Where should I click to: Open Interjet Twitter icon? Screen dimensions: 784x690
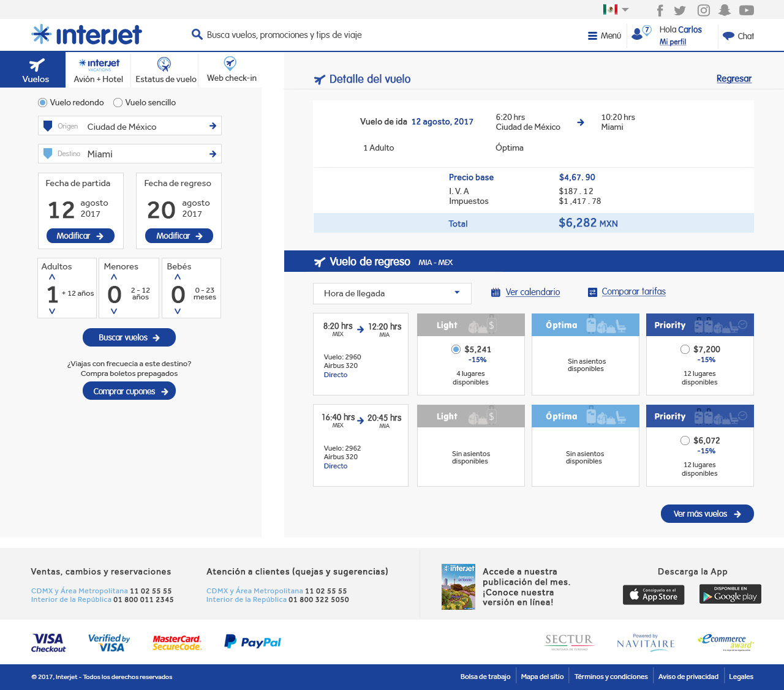(680, 10)
